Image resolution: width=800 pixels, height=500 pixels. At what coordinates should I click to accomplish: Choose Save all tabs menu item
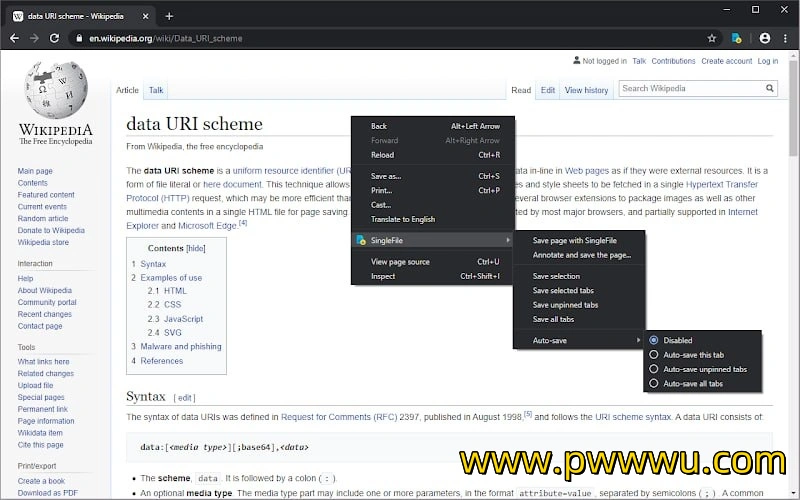pyautogui.click(x=579, y=319)
